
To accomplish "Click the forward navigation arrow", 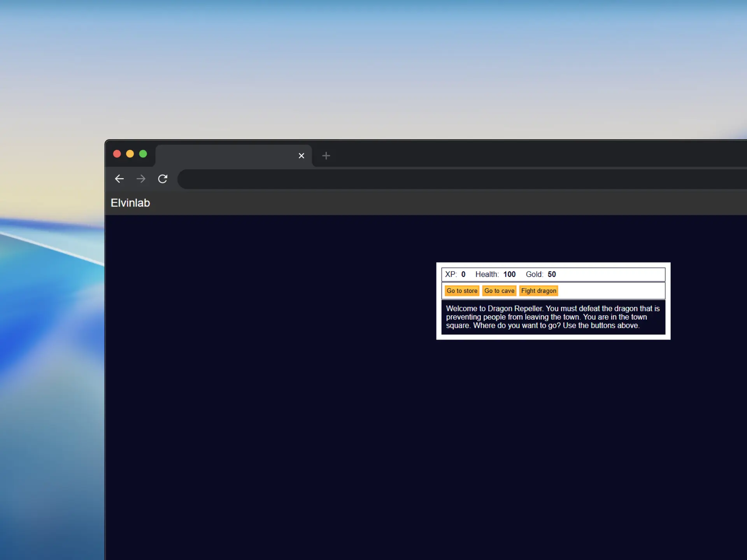I will click(141, 179).
